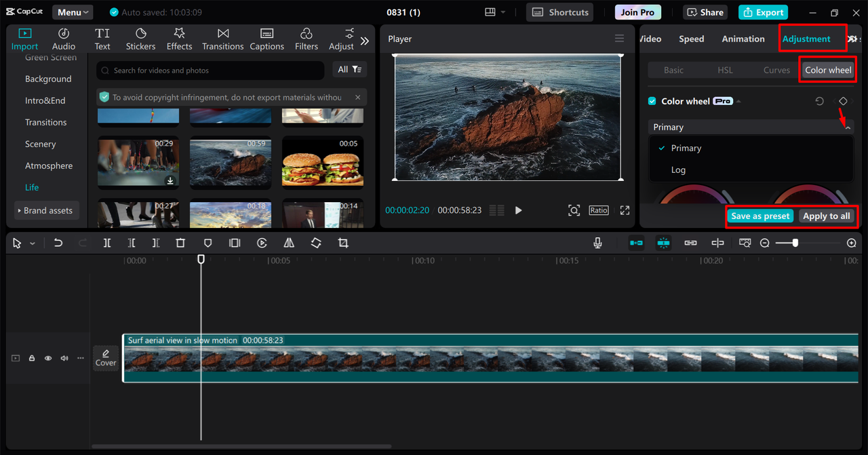Zoom in the timeline

pyautogui.click(x=852, y=243)
